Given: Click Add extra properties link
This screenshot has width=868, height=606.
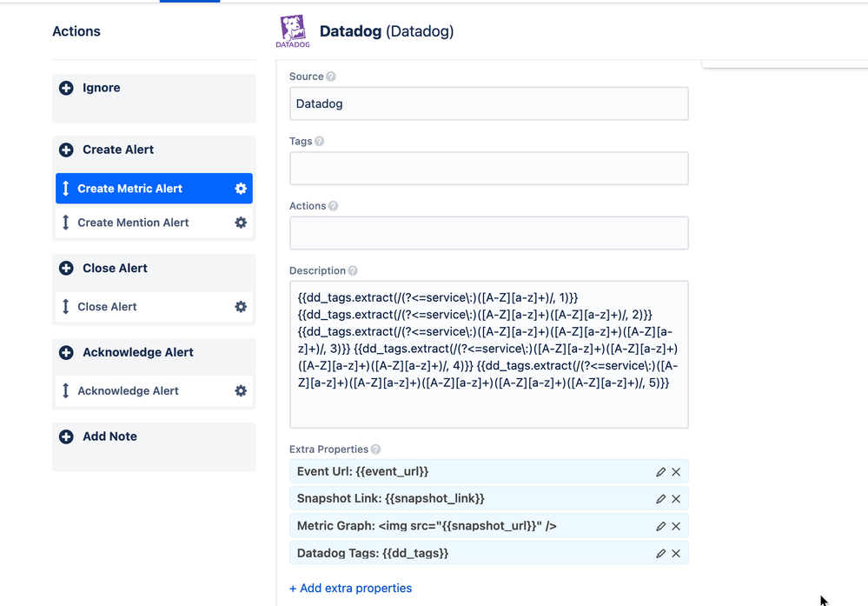Looking at the screenshot, I should pos(350,589).
